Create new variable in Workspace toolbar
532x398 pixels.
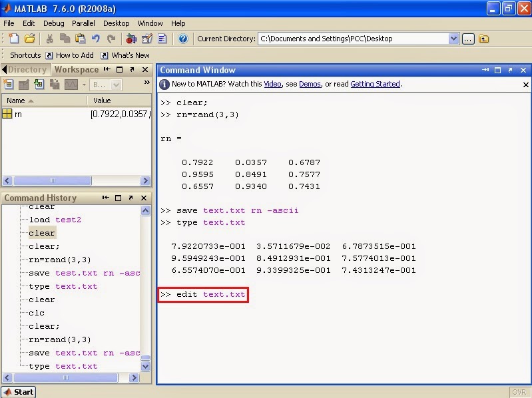tap(9, 84)
